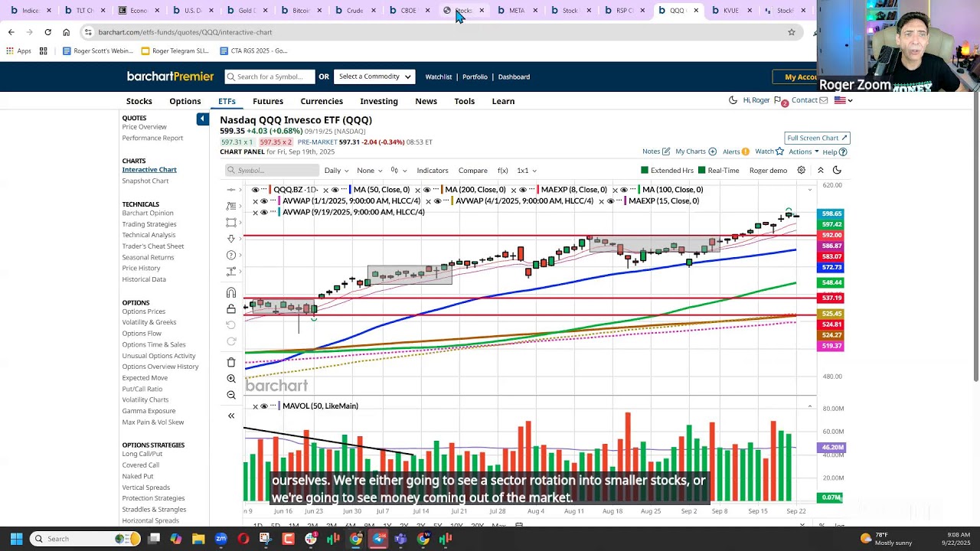Select the line drawing tool
Screen dimensions: 980x551
pos(231,189)
